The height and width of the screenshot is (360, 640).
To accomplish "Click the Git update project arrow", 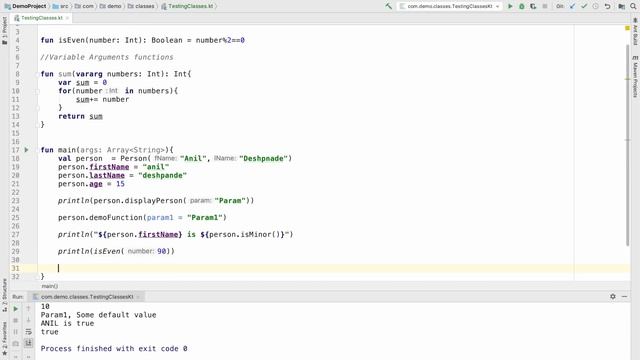I will coord(572,6).
